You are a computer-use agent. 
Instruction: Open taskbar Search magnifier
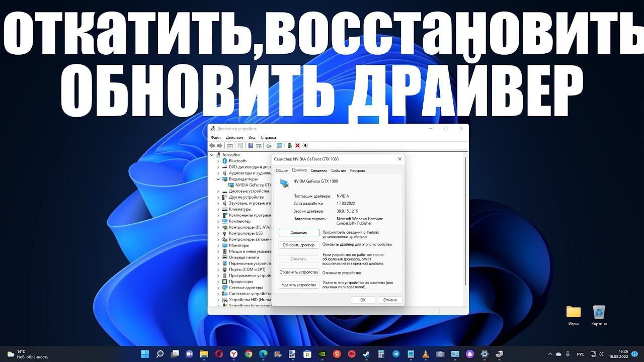[160, 354]
